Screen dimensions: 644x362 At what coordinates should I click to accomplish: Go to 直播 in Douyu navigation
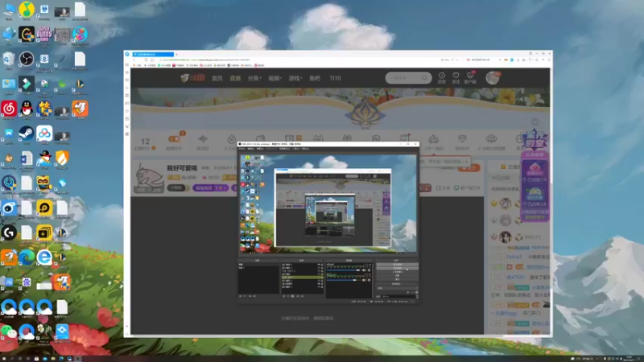pos(235,78)
